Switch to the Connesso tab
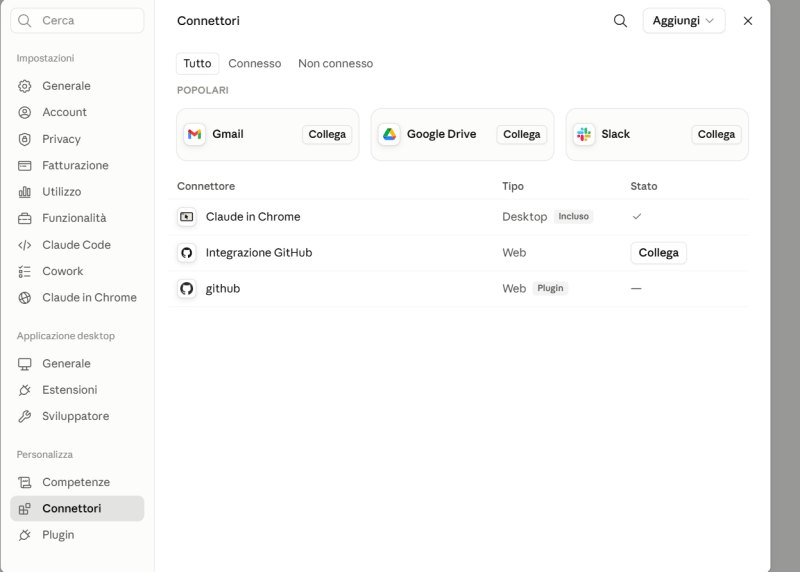800x572 pixels. (255, 63)
